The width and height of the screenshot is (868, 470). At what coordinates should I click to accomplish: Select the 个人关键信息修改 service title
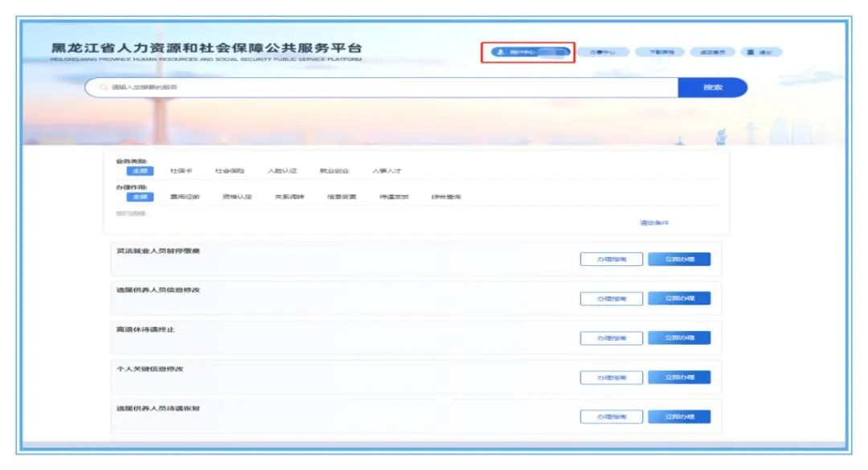149,370
